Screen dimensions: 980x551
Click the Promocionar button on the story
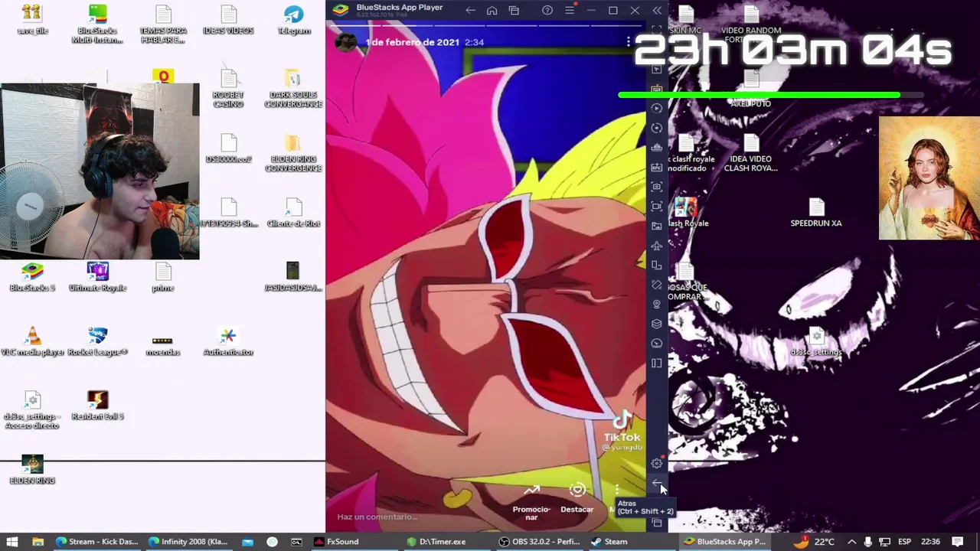click(531, 501)
